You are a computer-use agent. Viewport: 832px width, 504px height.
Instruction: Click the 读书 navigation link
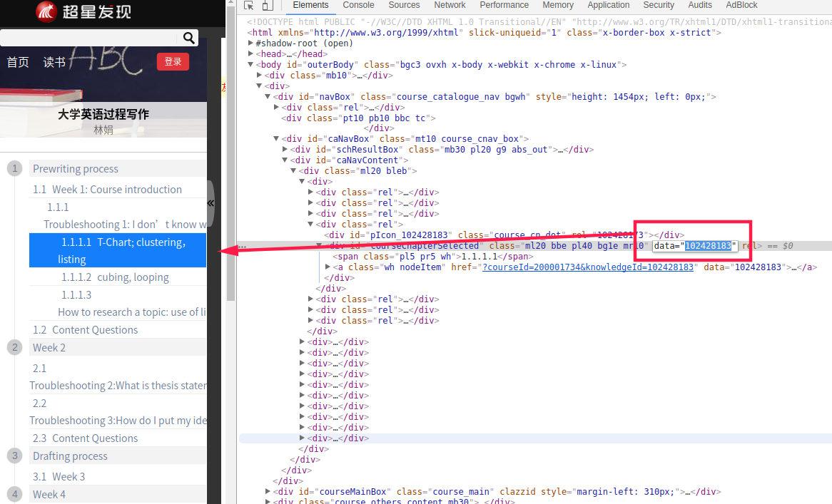pyautogui.click(x=54, y=62)
